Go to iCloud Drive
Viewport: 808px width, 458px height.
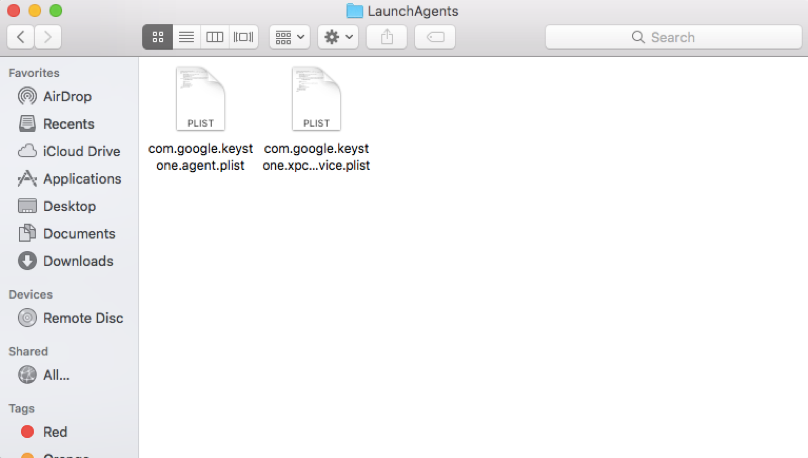pyautogui.click(x=81, y=152)
